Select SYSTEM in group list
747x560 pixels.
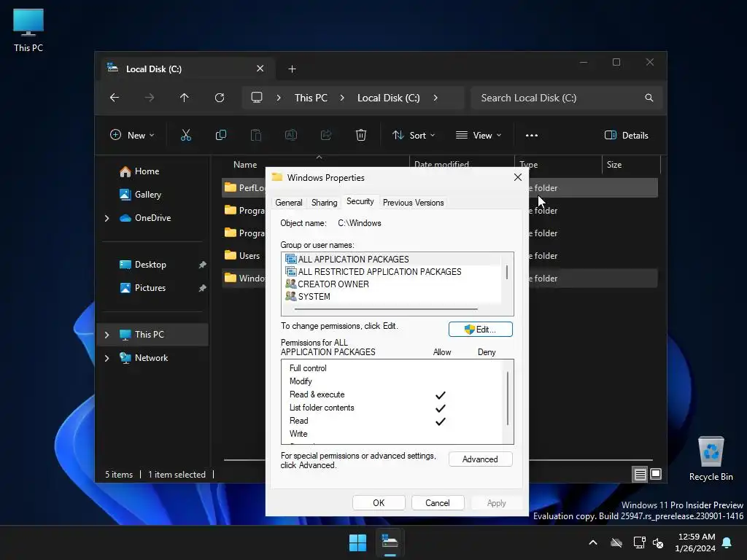(308, 296)
